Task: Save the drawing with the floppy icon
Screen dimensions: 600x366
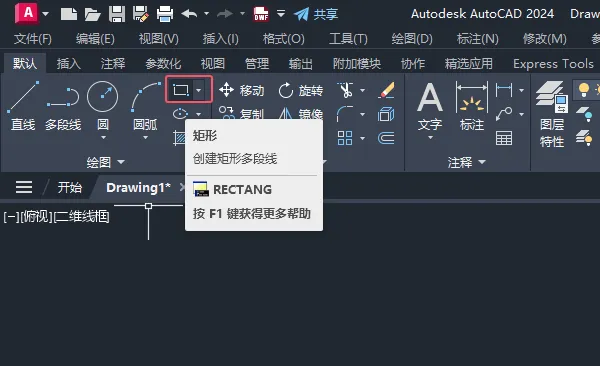Action: pyautogui.click(x=117, y=14)
